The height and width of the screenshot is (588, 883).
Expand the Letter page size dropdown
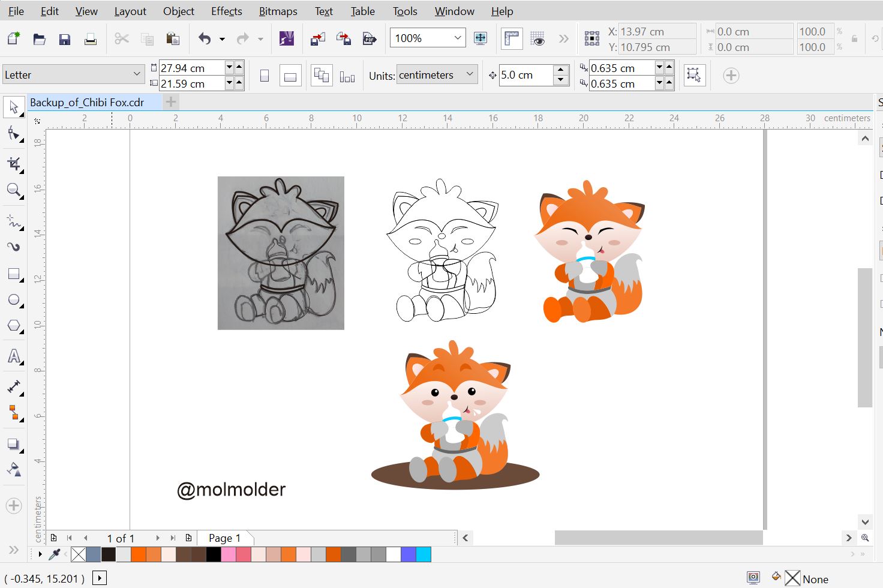(137, 74)
